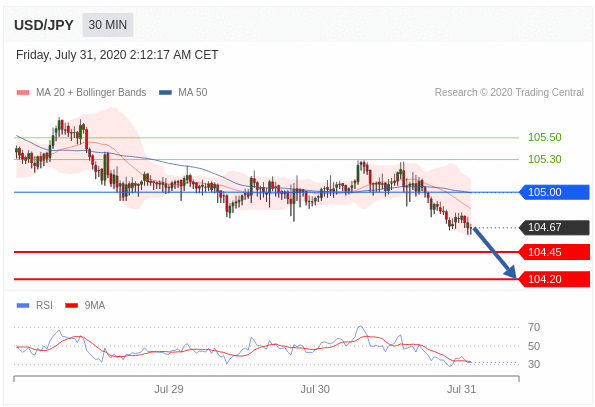Click the Research © 2020 Trading Central credit
The image size is (595, 407).
click(509, 92)
